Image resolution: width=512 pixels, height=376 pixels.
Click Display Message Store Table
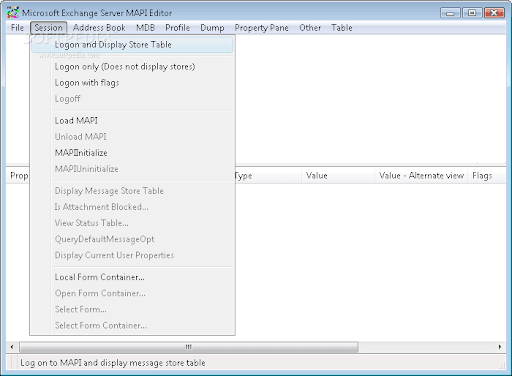pyautogui.click(x=133, y=191)
